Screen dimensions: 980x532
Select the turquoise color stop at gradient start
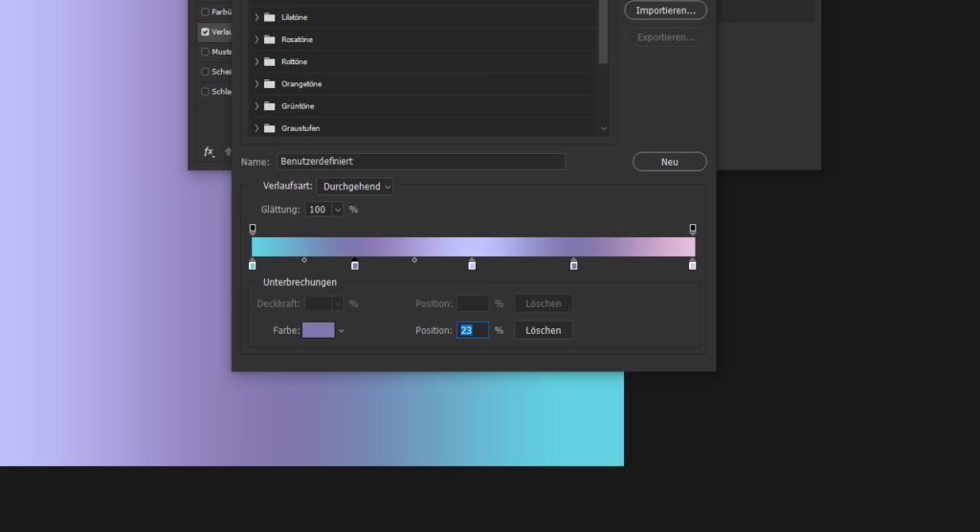252,265
